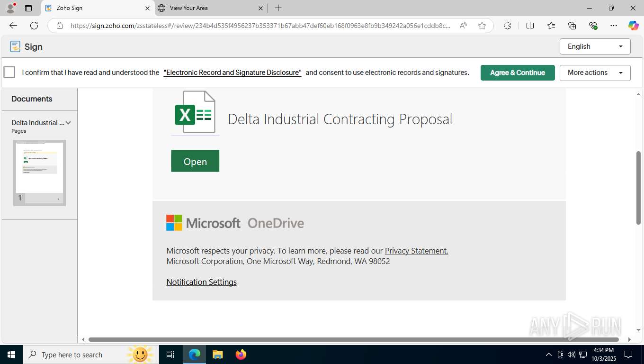Screen dimensions: 644x364
Task: Switch to the Zoho Sign tab
Action: [x=97, y=8]
